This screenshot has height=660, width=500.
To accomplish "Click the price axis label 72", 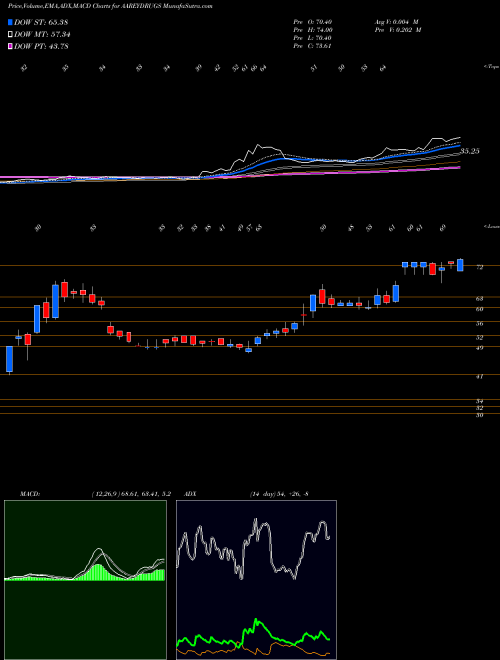I will (479, 267).
